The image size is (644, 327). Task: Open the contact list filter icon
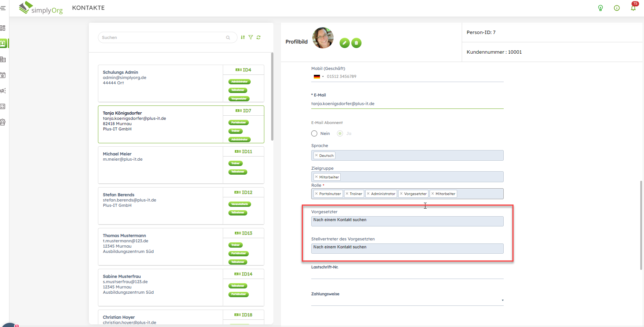251,37
